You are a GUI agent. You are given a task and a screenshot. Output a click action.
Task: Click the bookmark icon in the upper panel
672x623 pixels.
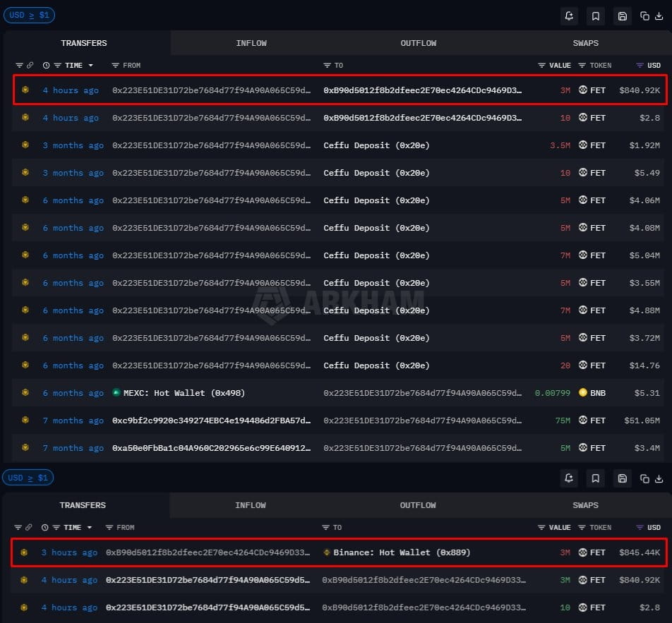click(x=595, y=16)
